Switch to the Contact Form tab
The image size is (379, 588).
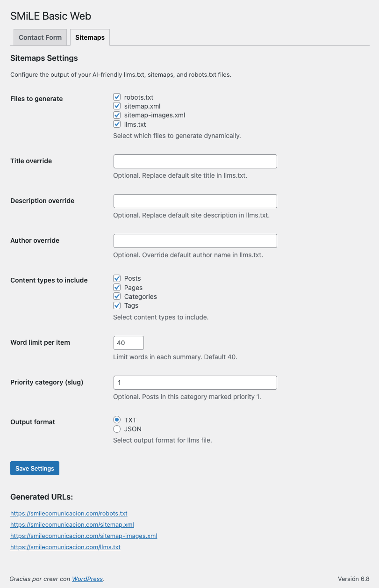click(40, 37)
